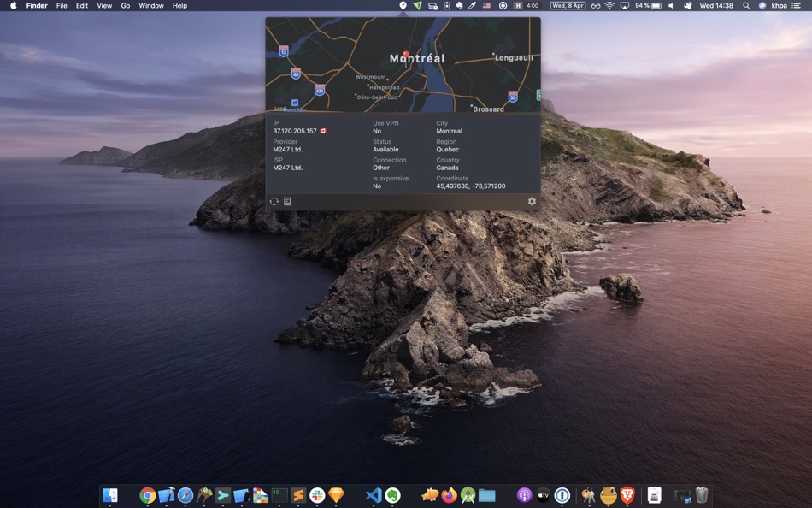This screenshot has height=508, width=812.
Task: Click the Wed, 8 Apr date item
Action: [x=568, y=6]
